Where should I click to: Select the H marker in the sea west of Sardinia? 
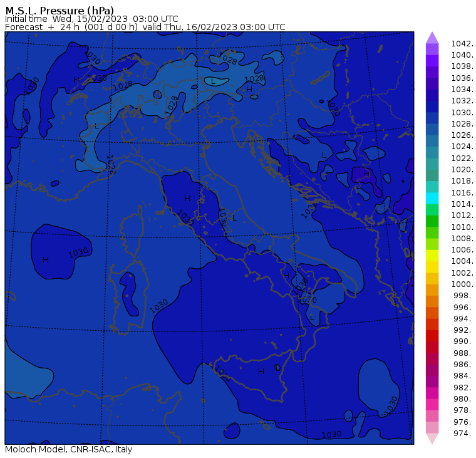point(46,259)
